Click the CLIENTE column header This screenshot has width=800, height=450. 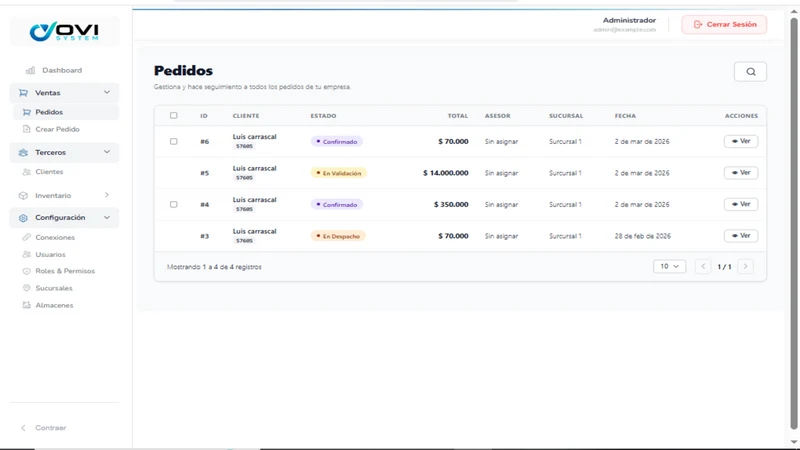(246, 116)
